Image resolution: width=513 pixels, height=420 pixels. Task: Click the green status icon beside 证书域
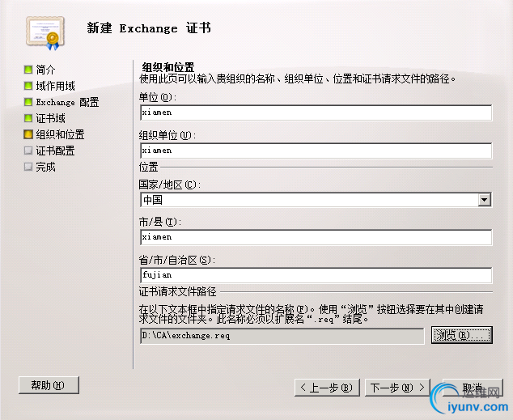tap(28, 118)
